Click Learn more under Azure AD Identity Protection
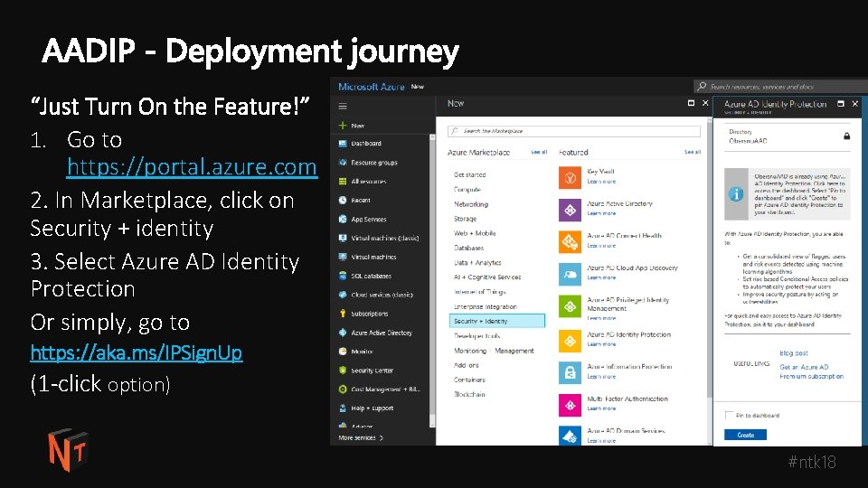Viewport: 868px width, 488px height. [601, 344]
